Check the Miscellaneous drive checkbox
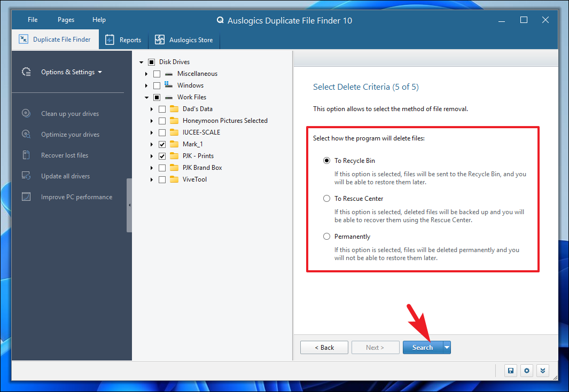This screenshot has width=569, height=392. click(x=157, y=74)
